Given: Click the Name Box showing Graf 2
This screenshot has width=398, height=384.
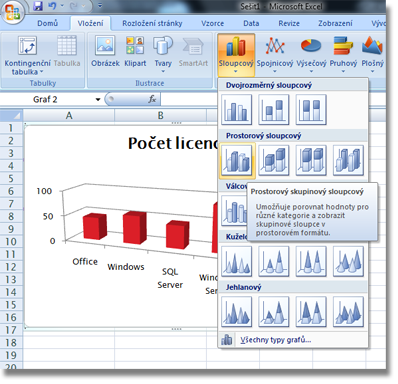Looking at the screenshot, I should tap(45, 99).
